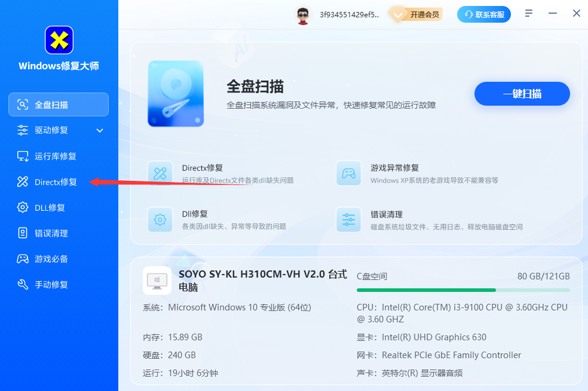Image resolution: width=588 pixels, height=391 pixels.
Task: Click the Directx修复 card icon
Action: 160,173
